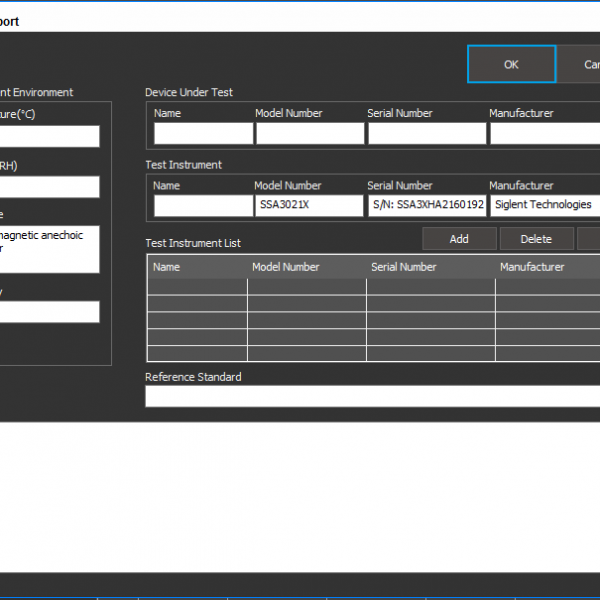Click Serial Number column header in instrument list
Screen dimensions: 600x600
430,267
